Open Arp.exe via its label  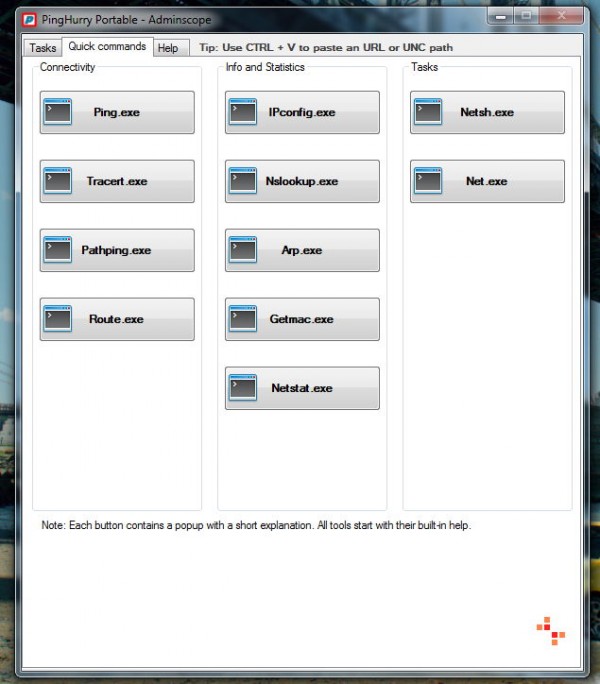pos(302,250)
